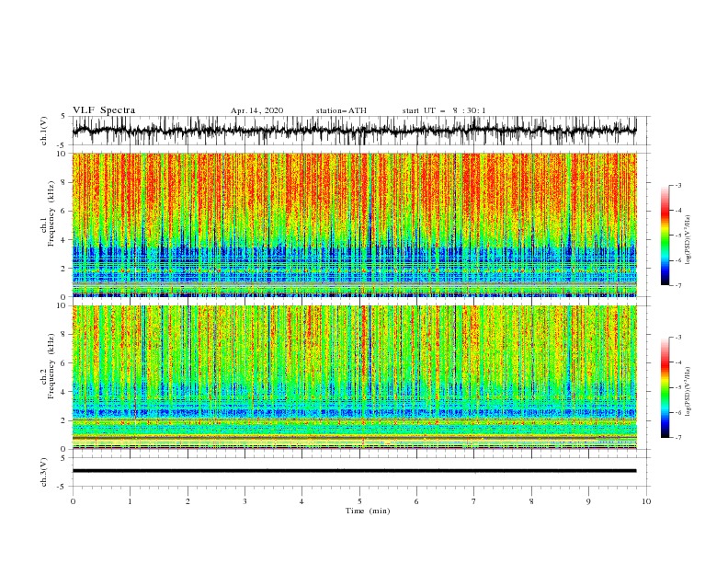The image size is (728, 563).
Task: Click the "10" kHz tick of ch.2 spectrogram
Action: (x=62, y=305)
